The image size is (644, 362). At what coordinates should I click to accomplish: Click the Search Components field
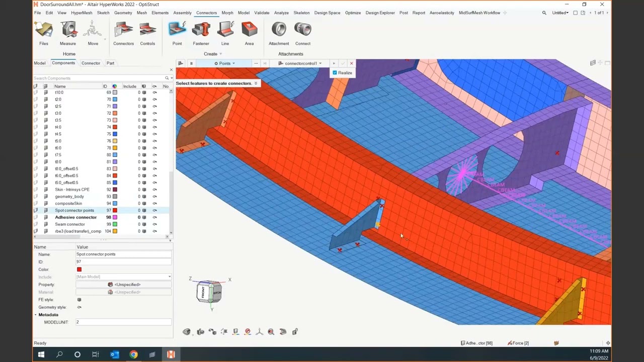98,78
